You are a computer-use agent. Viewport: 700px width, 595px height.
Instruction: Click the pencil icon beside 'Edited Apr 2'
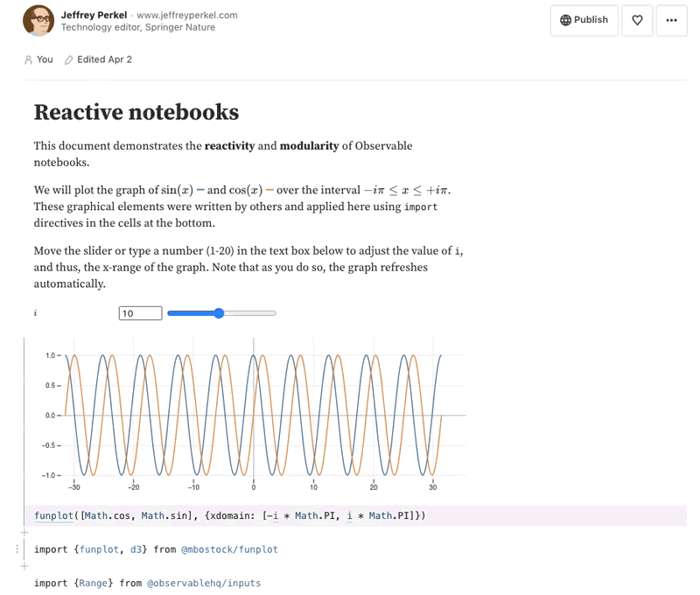coord(69,59)
